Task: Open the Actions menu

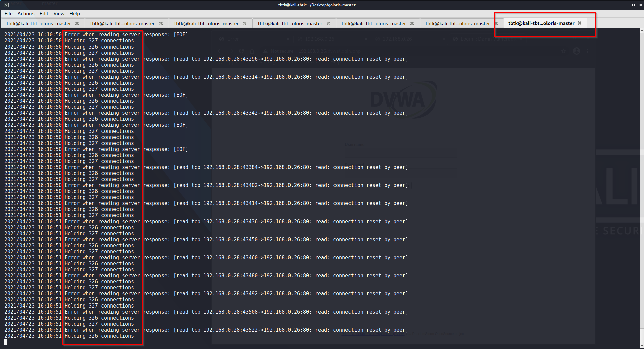Action: [26, 14]
